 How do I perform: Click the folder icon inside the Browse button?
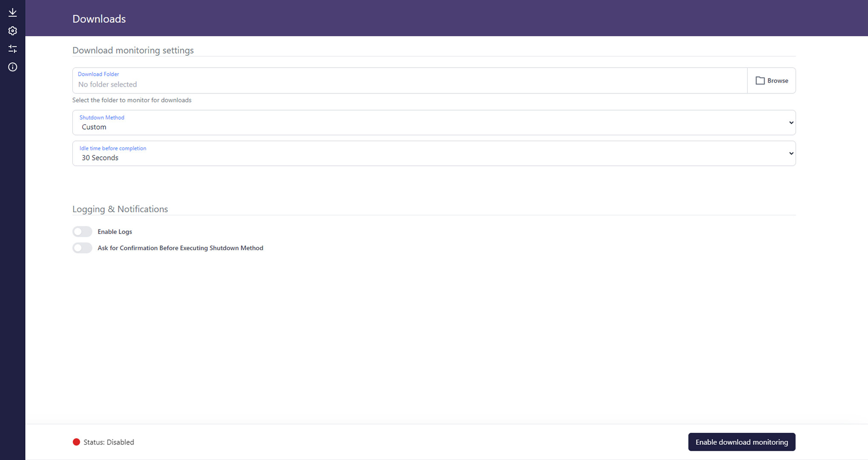click(760, 80)
